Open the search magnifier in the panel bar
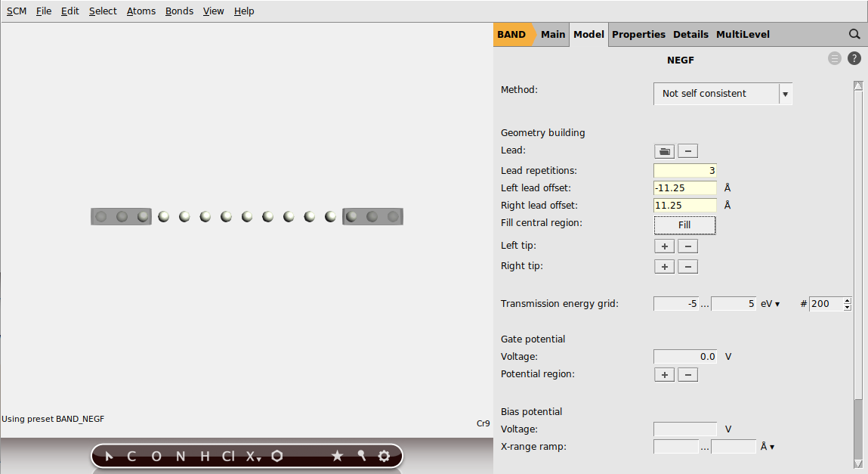Viewport: 868px width, 474px height. click(x=854, y=34)
